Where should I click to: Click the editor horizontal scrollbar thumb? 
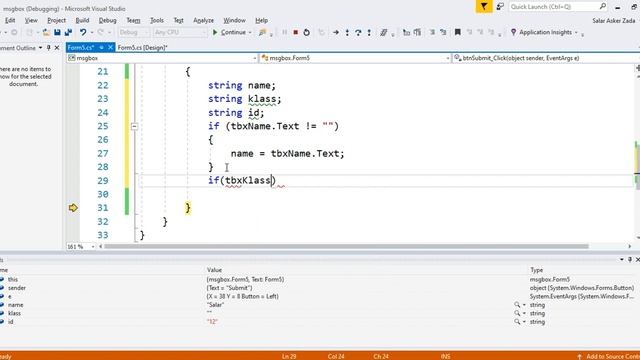(346, 247)
